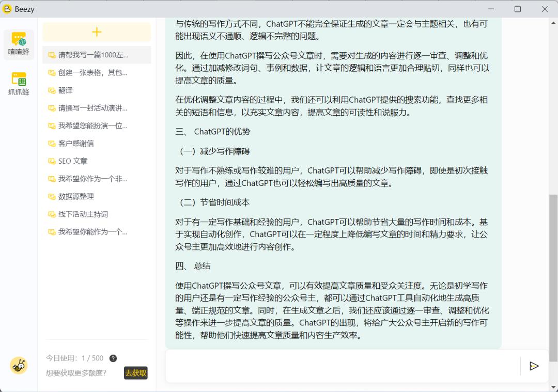Click the bee avatar at bottom left
The width and height of the screenshot is (558, 392).
coord(19,365)
